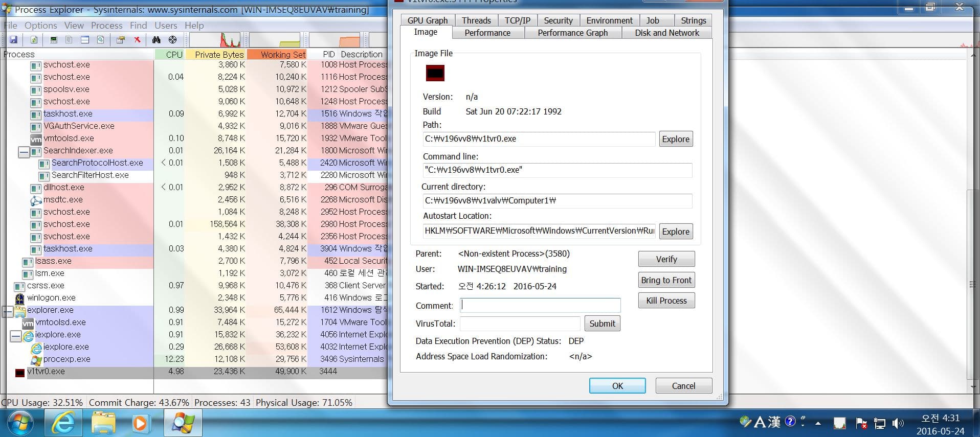Viewport: 980px width, 437px height.
Task: Click the volume speaker icon in system tray
Action: click(x=898, y=423)
